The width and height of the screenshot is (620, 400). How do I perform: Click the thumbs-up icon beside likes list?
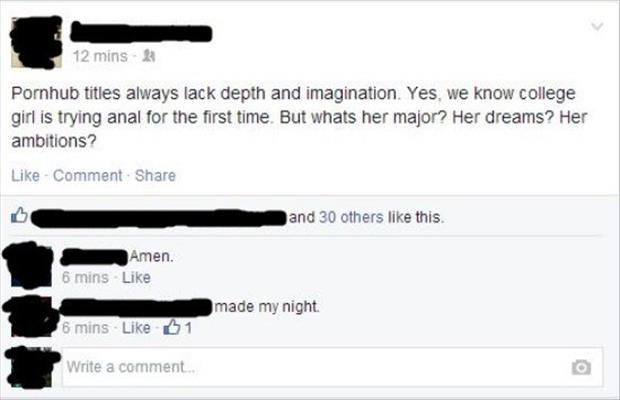coord(19,215)
